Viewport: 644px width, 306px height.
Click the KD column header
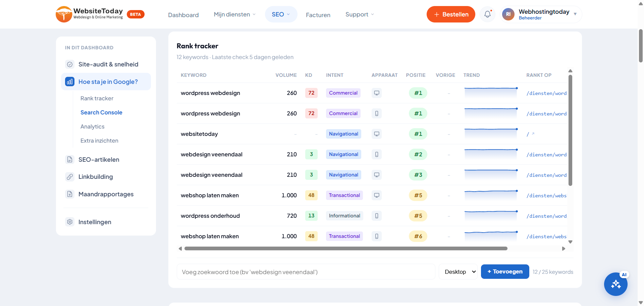[309, 75]
